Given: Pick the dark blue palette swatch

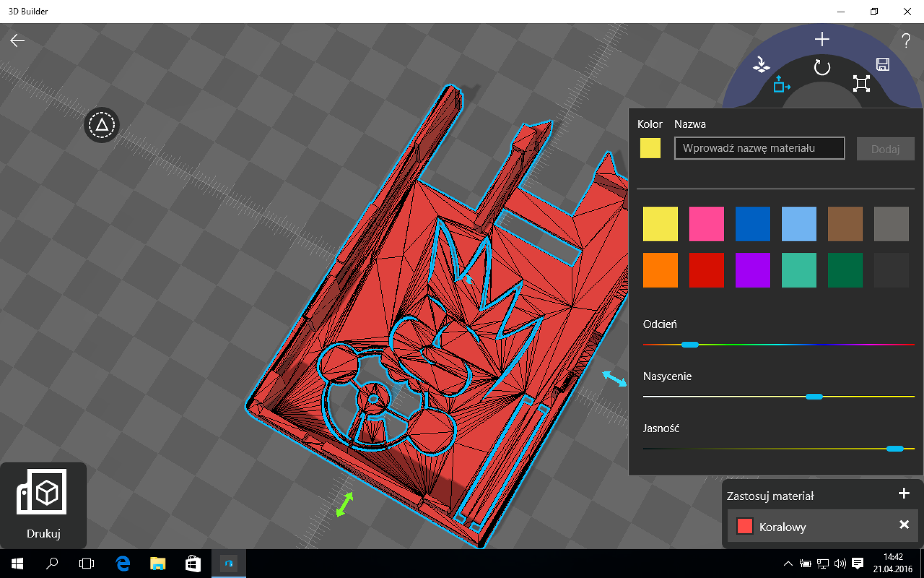Looking at the screenshot, I should click(x=752, y=224).
